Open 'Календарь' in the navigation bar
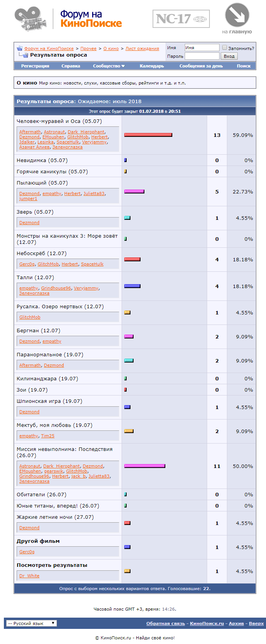The width and height of the screenshot is (266, 644). tap(152, 66)
